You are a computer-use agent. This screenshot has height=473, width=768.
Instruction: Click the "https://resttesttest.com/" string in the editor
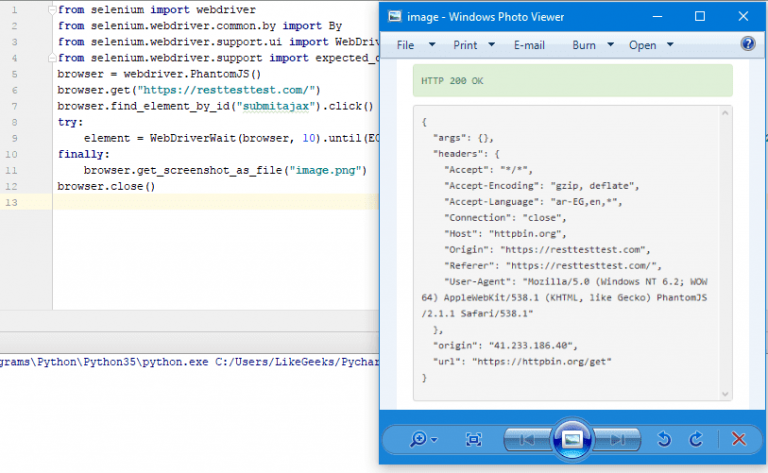pyautogui.click(x=226, y=90)
